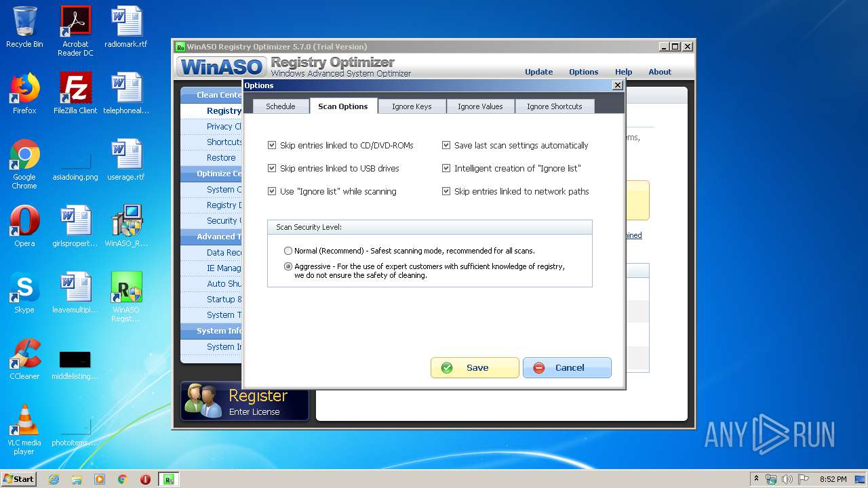This screenshot has height=488, width=868.
Task: Switch to the Ignore Keys tab
Action: pos(412,106)
